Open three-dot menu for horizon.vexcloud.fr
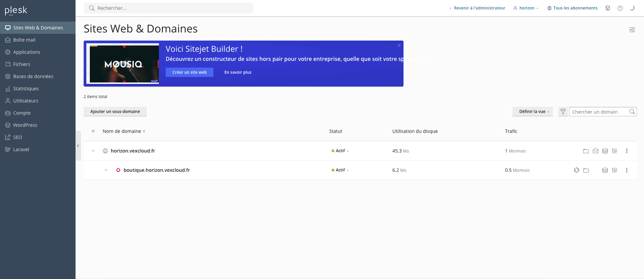The width and height of the screenshot is (644, 279). point(626,151)
